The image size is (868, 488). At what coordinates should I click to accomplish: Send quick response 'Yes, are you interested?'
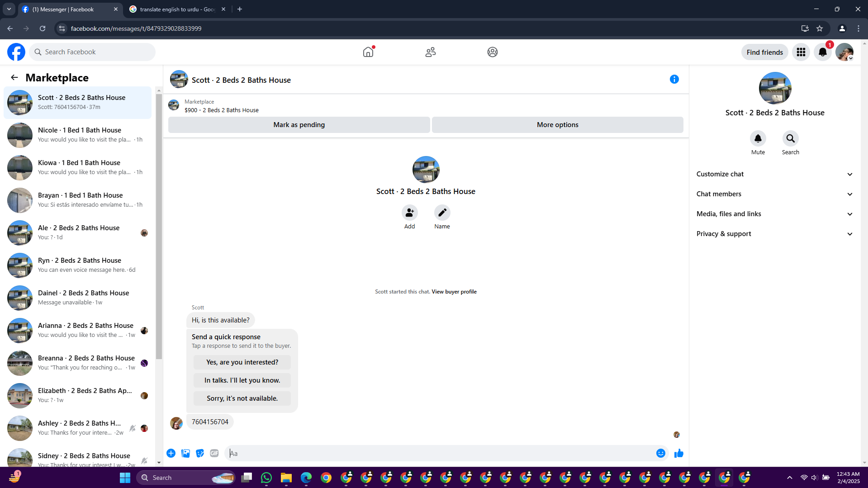242,362
